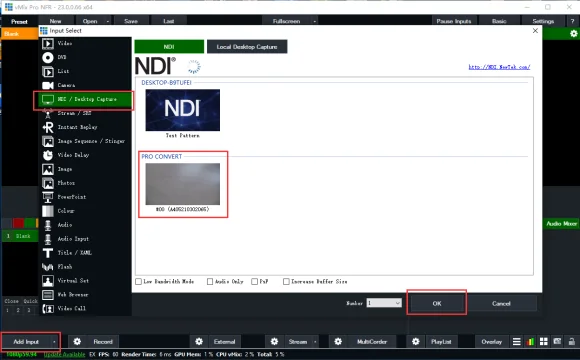Image resolution: width=580 pixels, height=360 pixels.
Task: Select the Video input type icon
Action: click(48, 44)
